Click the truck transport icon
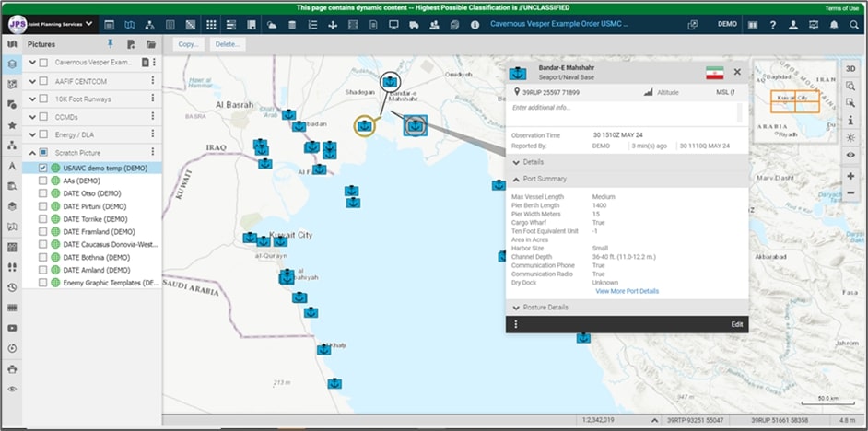 pyautogui.click(x=414, y=25)
